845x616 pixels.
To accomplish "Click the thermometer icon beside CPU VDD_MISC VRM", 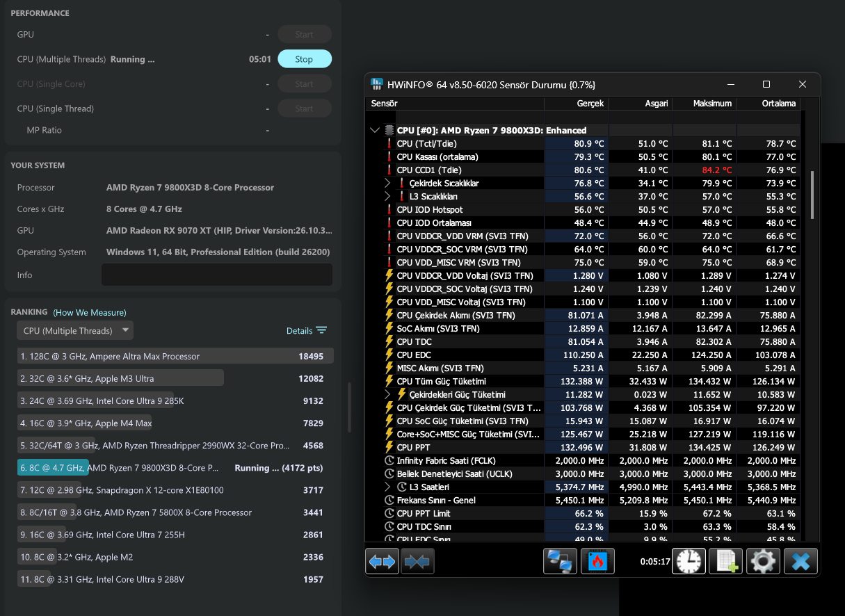I will [389, 263].
